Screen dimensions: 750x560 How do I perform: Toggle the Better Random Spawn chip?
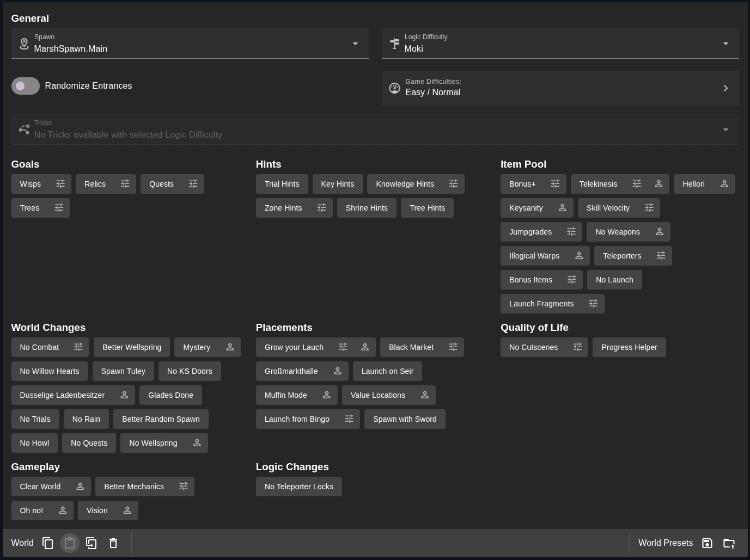point(161,419)
